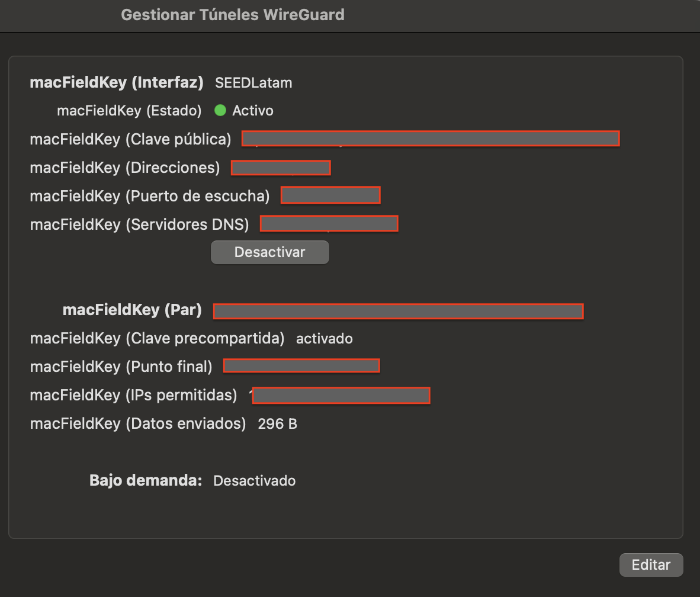This screenshot has width=700, height=597.
Task: Click the Bajo demanda Desactivado value
Action: click(254, 480)
